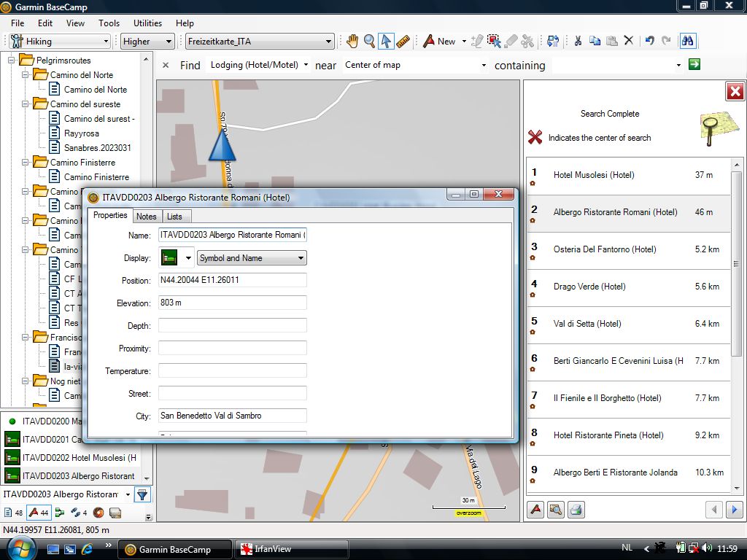Toggle the waypoints filter showing 44
The height and width of the screenshot is (560, 747).
[x=39, y=513]
